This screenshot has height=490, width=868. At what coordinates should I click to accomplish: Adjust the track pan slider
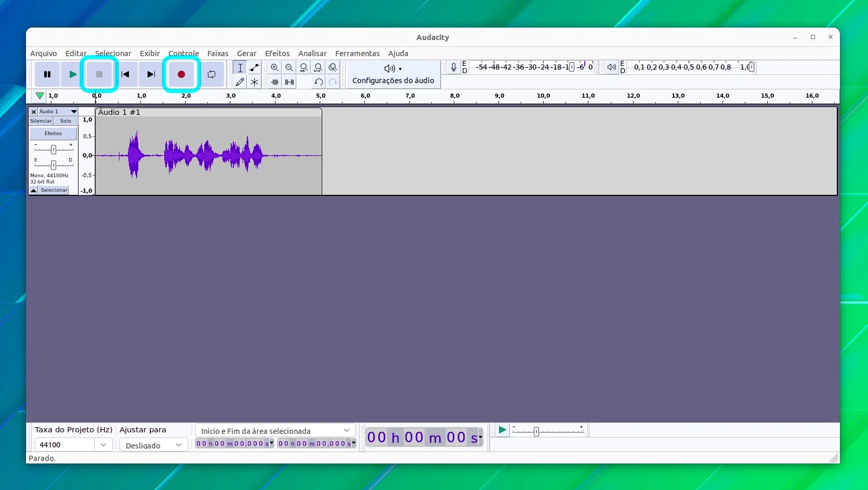(x=53, y=165)
